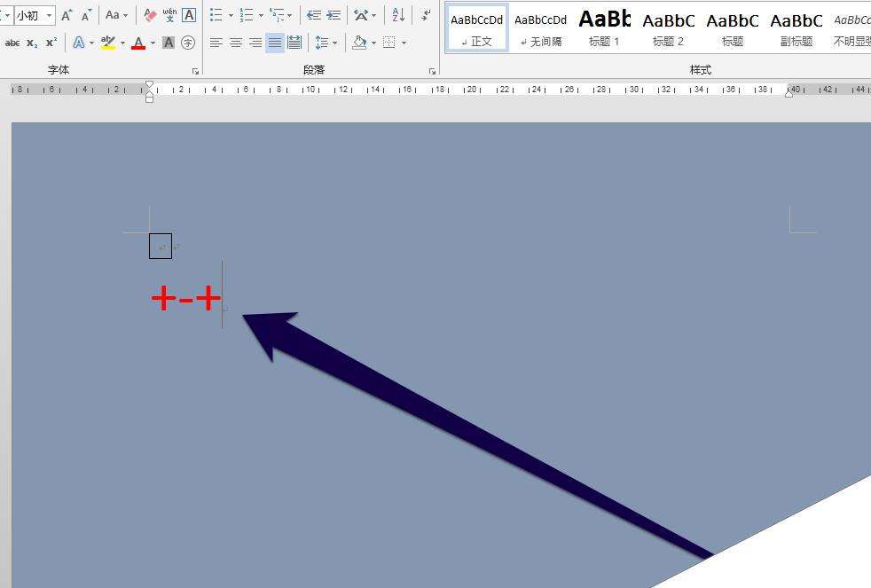Apply the 标题 style
The image size is (871, 588).
[x=732, y=28]
